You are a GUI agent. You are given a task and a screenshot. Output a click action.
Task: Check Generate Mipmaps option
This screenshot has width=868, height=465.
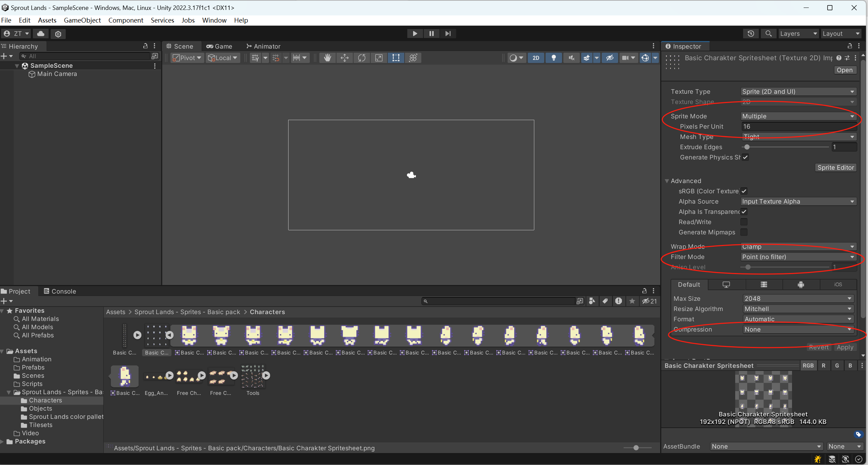pyautogui.click(x=744, y=232)
